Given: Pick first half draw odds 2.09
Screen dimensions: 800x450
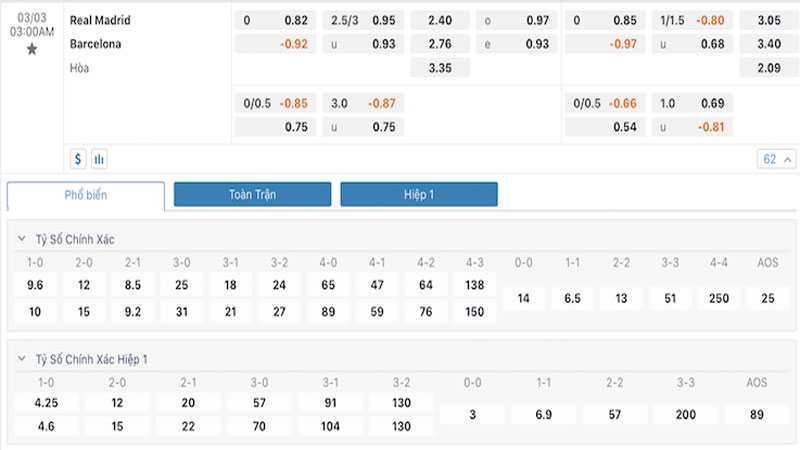Looking at the screenshot, I should click(769, 68).
